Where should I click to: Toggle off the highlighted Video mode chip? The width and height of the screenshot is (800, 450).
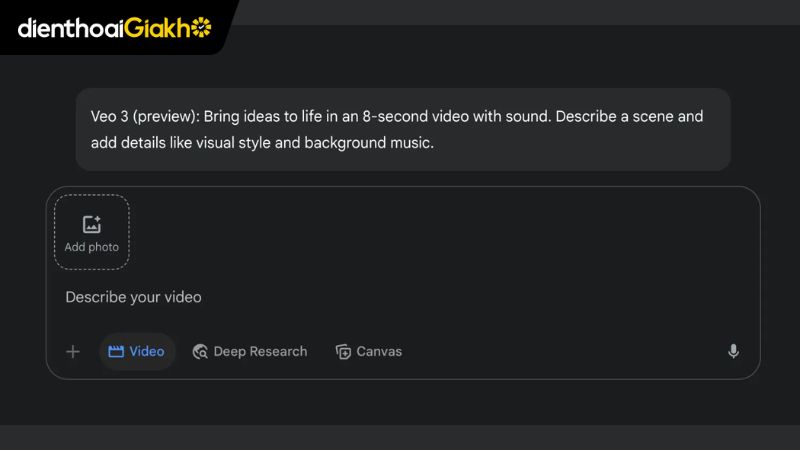(137, 352)
